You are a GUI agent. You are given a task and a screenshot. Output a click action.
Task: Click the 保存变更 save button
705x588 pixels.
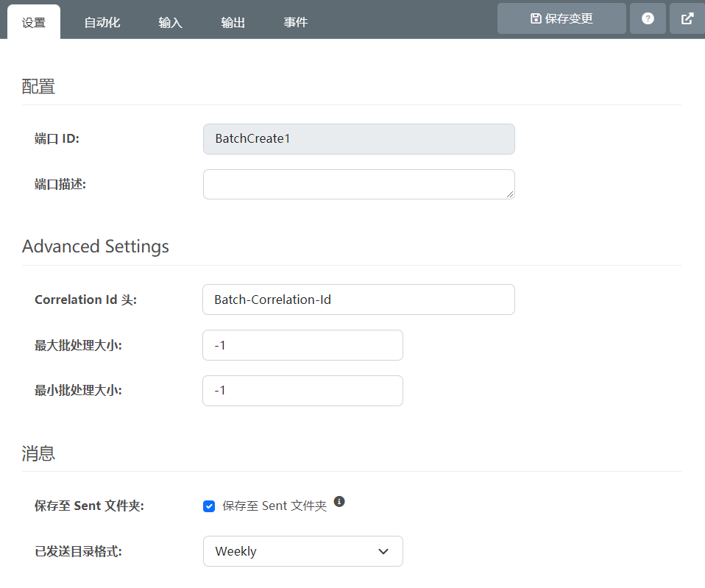coord(561,18)
